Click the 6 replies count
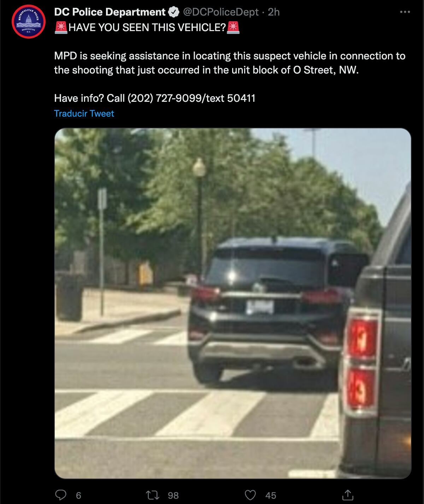The width and height of the screenshot is (424, 504). pyautogui.click(x=78, y=496)
